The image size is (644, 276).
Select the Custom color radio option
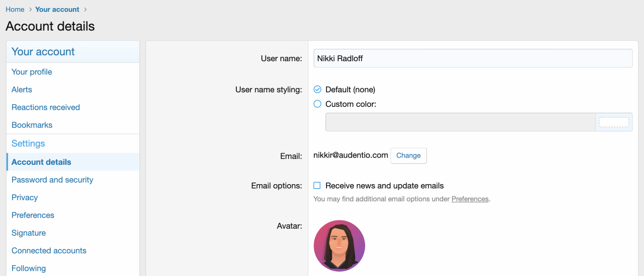(x=318, y=104)
